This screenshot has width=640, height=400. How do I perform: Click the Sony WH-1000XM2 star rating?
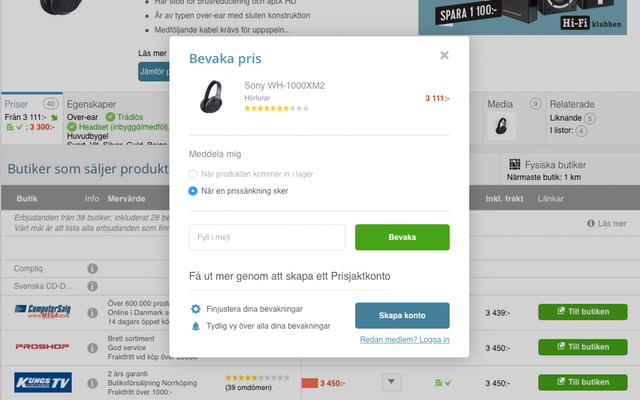point(276,109)
